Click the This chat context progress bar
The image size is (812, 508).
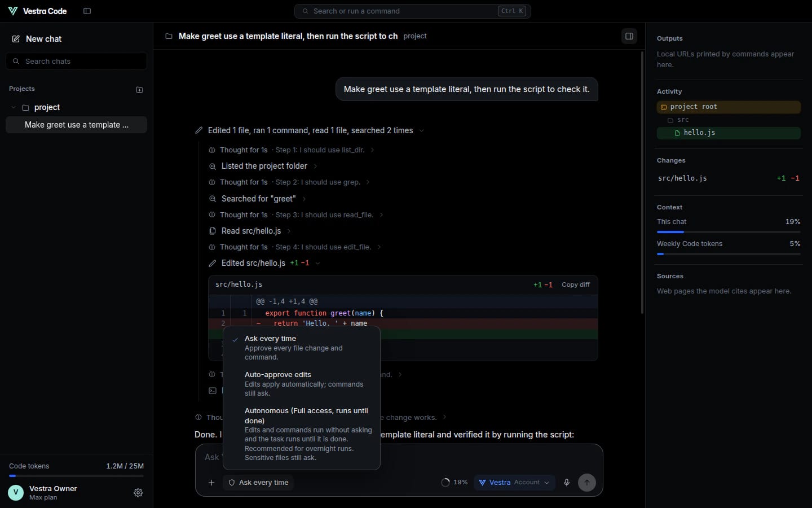coord(729,232)
